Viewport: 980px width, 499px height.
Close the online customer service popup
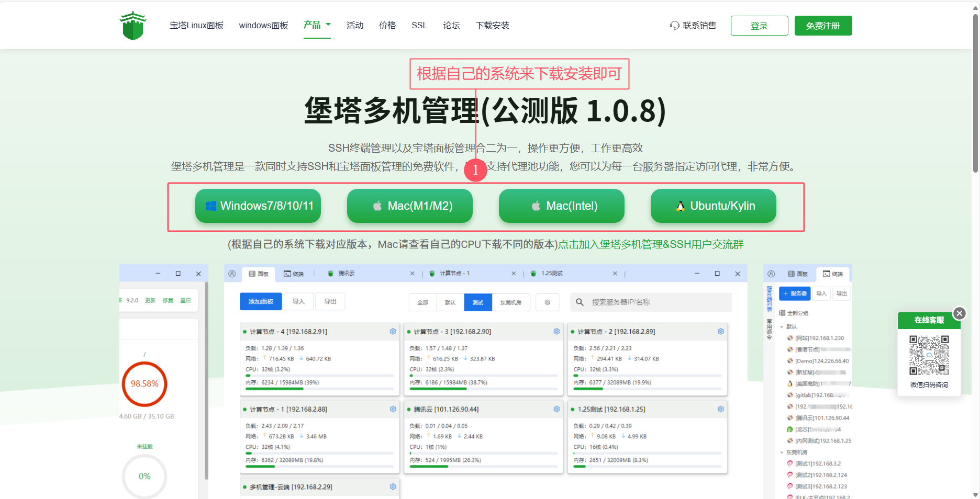coord(959,313)
